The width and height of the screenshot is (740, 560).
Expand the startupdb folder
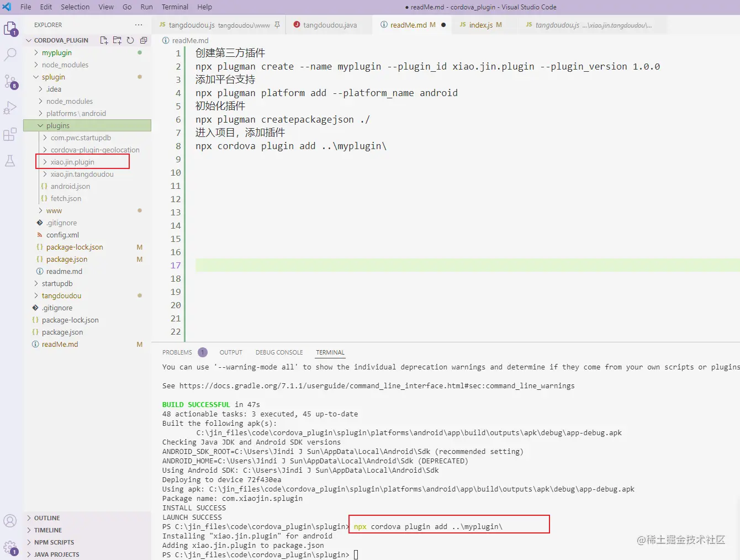(87, 283)
